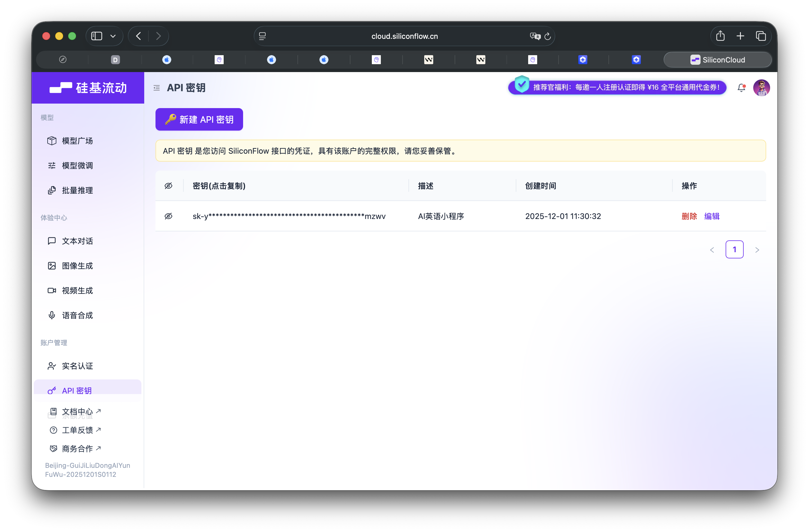
Task: Select 模型微调 from the sidebar
Action: pyautogui.click(x=77, y=166)
